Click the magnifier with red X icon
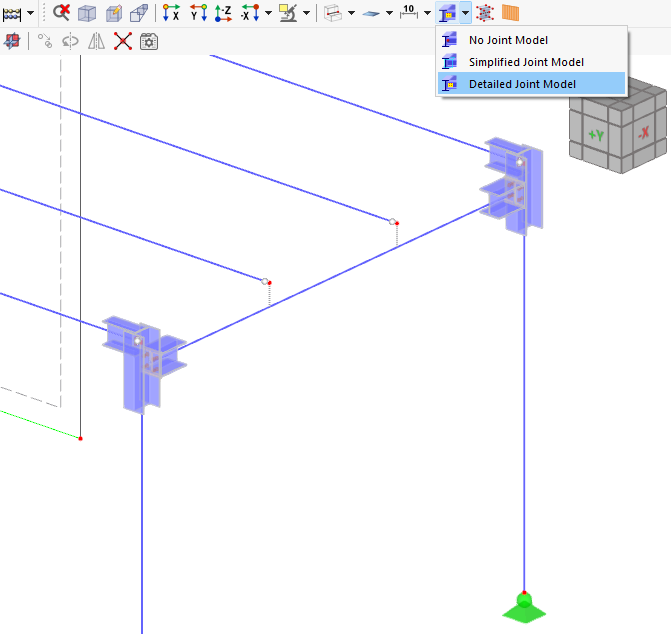The height and width of the screenshot is (634, 671). click(61, 12)
